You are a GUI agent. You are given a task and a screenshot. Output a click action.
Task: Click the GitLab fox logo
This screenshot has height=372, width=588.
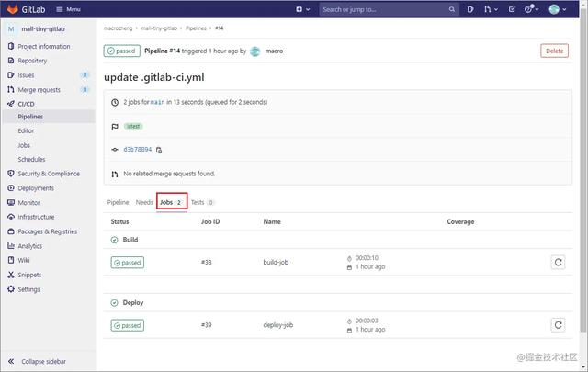click(x=12, y=9)
